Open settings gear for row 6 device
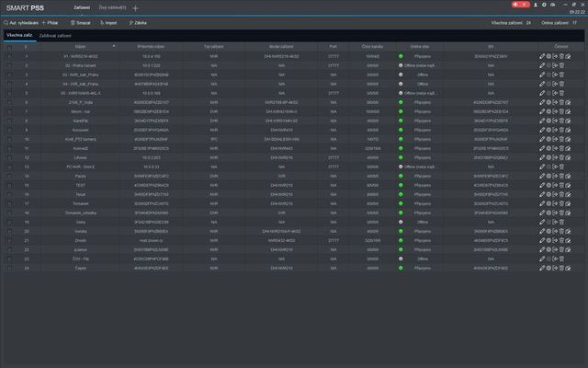This screenshot has height=368, width=588. coord(550,102)
